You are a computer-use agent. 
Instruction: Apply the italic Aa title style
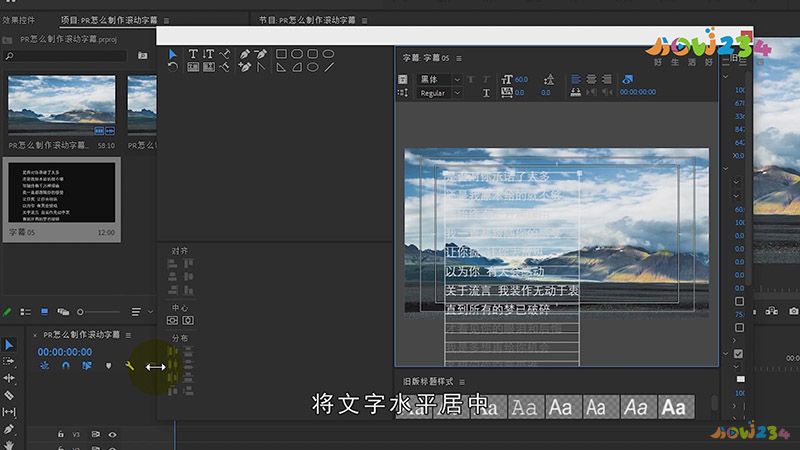tap(638, 407)
